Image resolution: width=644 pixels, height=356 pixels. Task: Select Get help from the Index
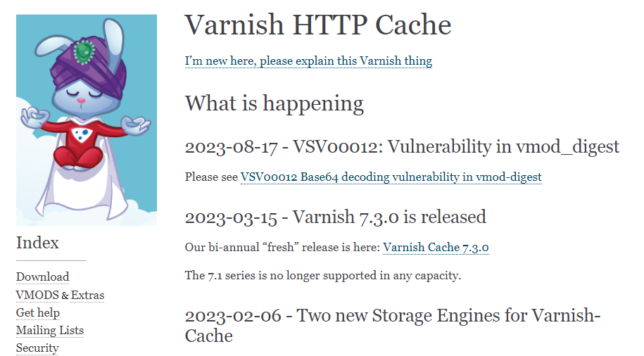[38, 312]
